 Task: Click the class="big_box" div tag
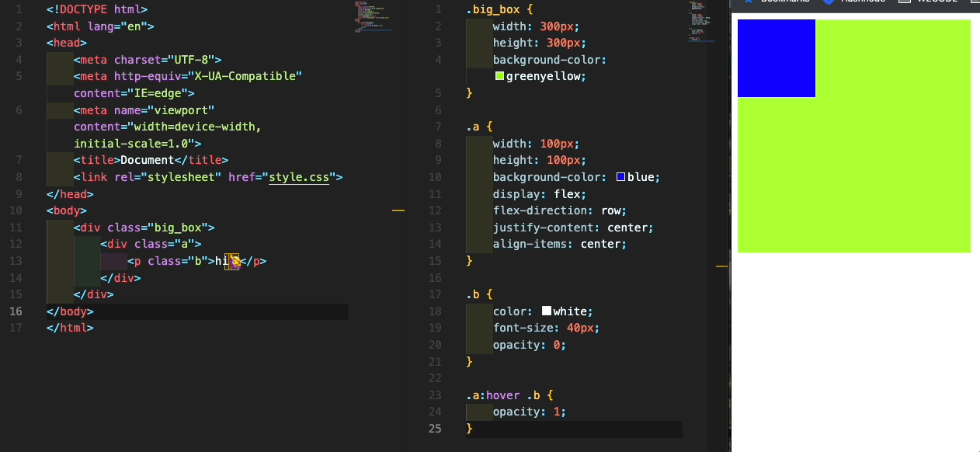pyautogui.click(x=144, y=228)
